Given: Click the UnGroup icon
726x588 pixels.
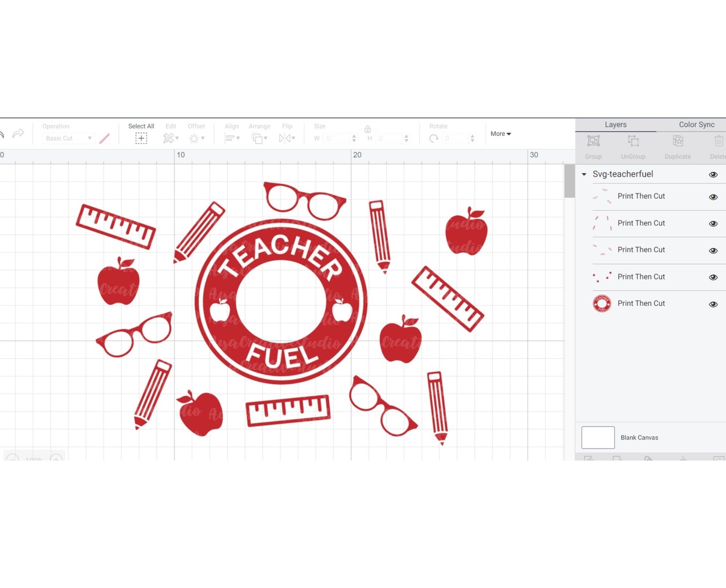Looking at the screenshot, I should [x=633, y=141].
